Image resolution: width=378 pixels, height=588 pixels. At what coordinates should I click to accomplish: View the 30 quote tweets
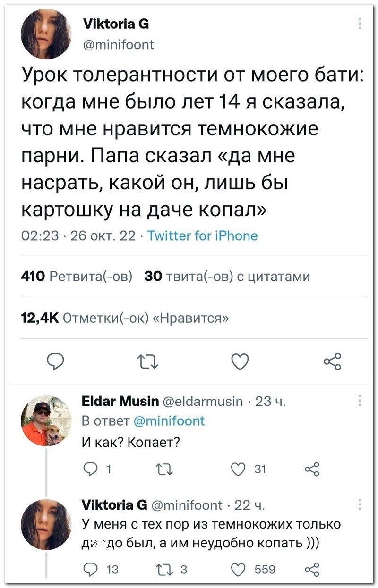(227, 277)
